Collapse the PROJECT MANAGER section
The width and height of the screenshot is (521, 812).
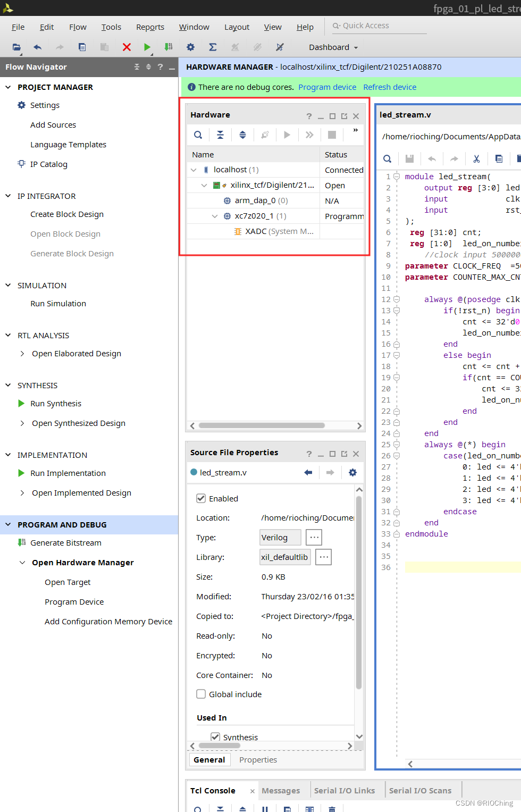(8, 87)
